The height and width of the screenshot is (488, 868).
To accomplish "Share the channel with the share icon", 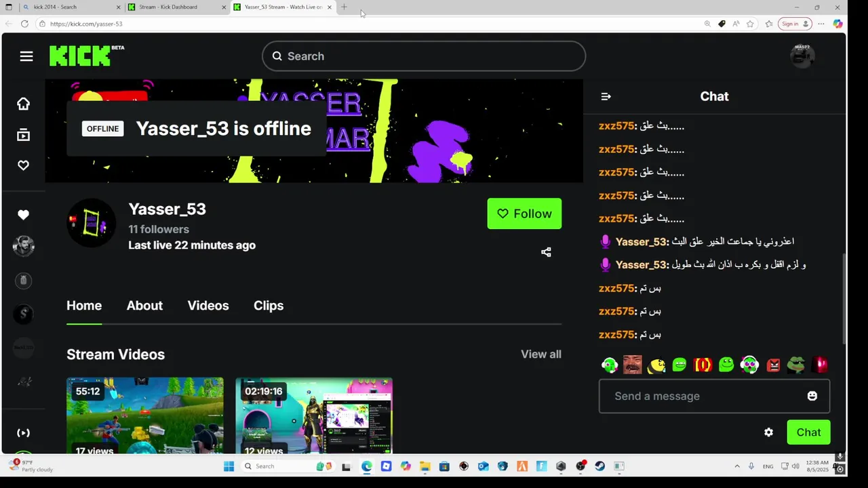I will (x=546, y=252).
